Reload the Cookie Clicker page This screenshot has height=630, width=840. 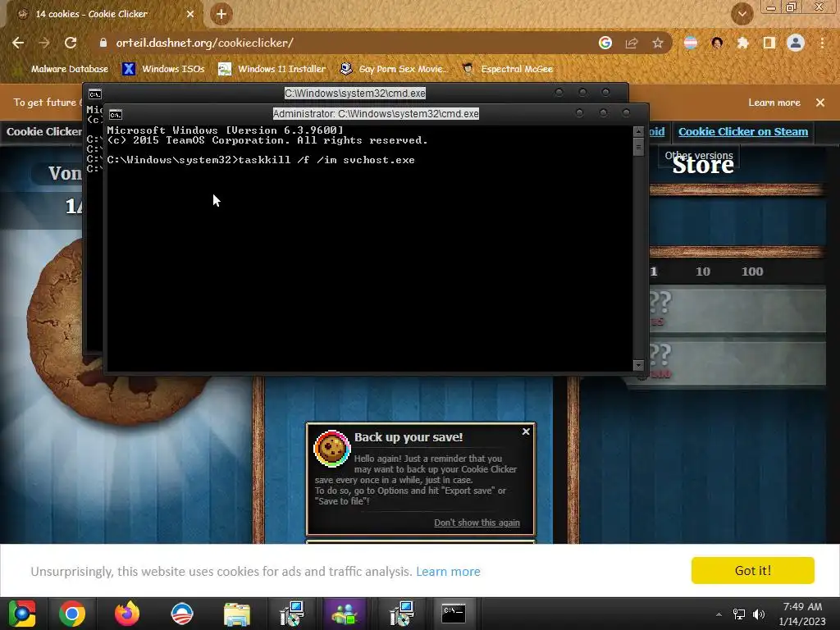[x=71, y=43]
